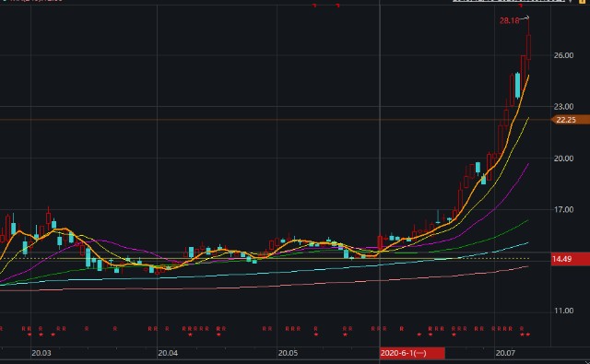The width and height of the screenshot is (590, 364).
Task: Click the red star marker right of 20.05 gridline
Action: coord(316,335)
